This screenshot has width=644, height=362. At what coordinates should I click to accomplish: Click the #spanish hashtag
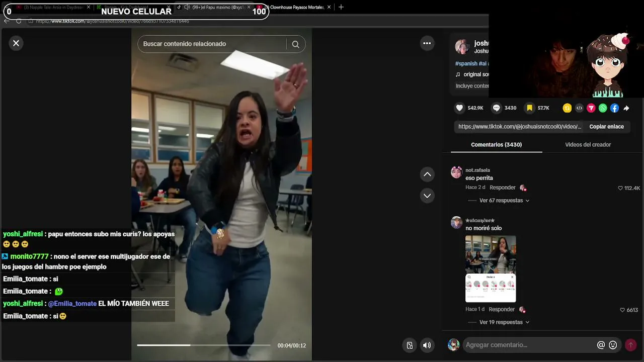click(466, 64)
